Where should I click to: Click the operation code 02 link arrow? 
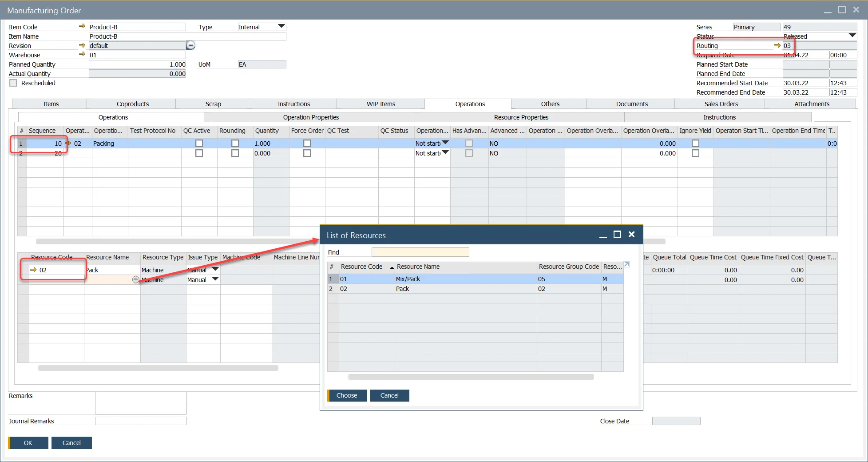[x=68, y=143]
